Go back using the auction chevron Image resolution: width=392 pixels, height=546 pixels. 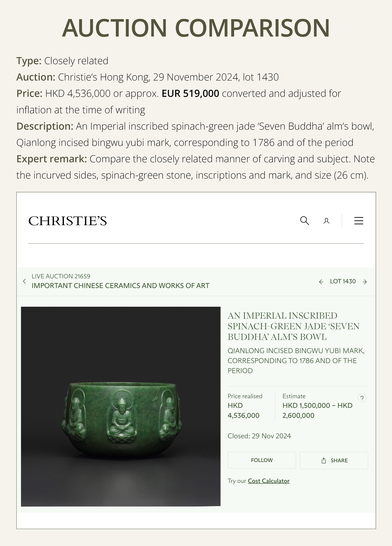24,281
